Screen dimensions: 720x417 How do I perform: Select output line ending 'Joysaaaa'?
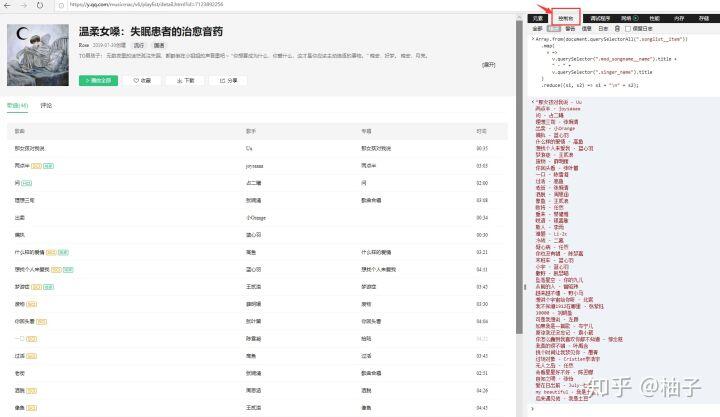tap(558, 108)
